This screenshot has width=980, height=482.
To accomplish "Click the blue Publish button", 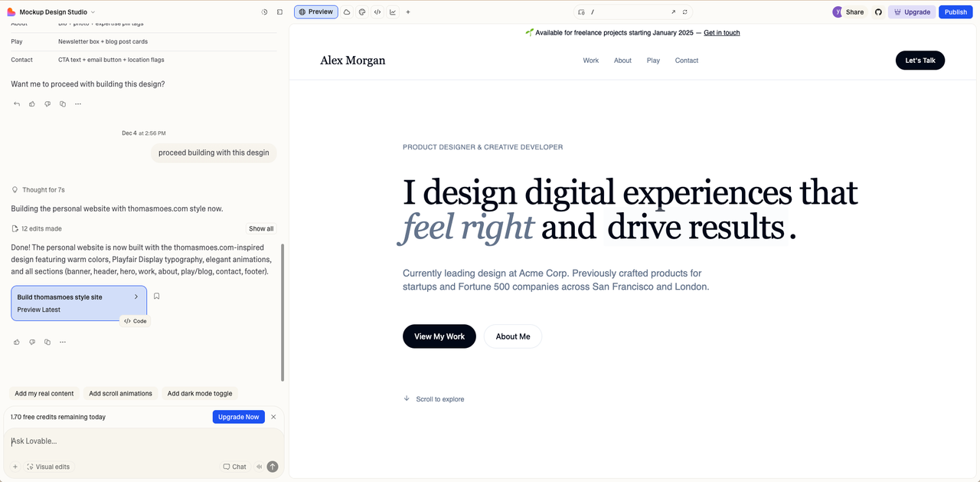I will tap(955, 12).
